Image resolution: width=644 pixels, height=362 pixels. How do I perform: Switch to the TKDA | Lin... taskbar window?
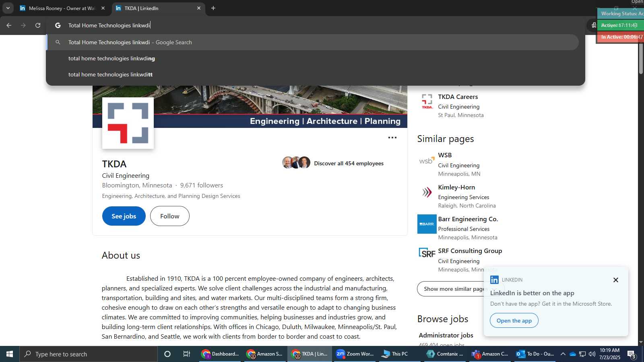pyautogui.click(x=310, y=354)
